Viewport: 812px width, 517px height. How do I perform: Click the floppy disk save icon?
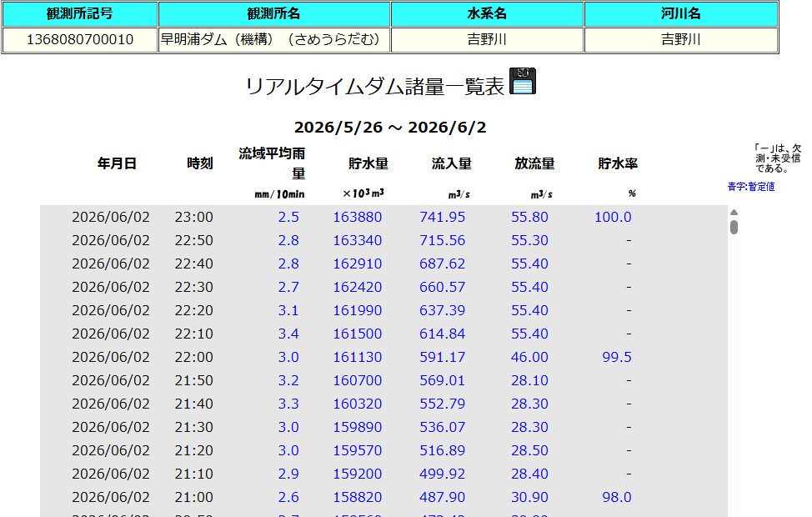pyautogui.click(x=523, y=82)
